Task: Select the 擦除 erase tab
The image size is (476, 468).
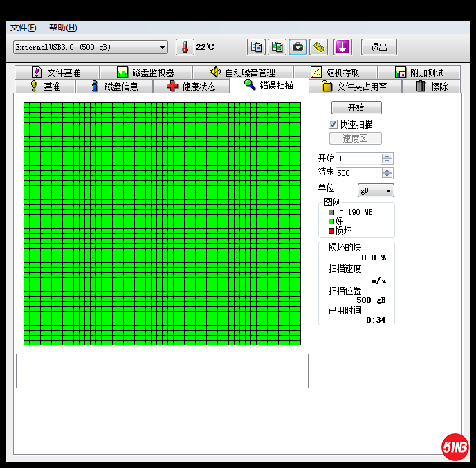Action: pyautogui.click(x=432, y=87)
